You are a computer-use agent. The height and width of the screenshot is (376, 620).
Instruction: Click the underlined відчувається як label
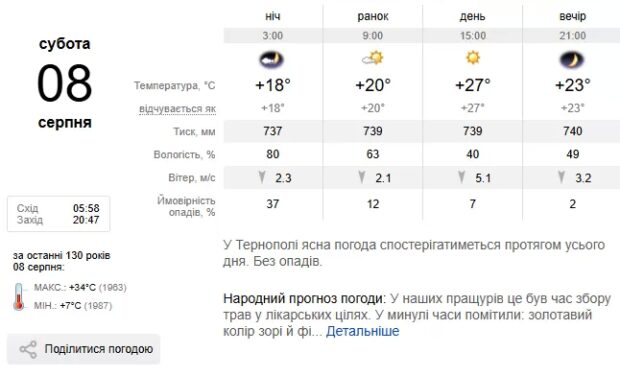point(177,109)
